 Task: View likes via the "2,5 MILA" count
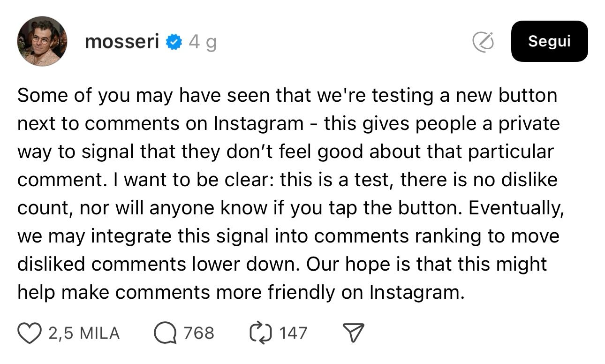click(x=84, y=334)
